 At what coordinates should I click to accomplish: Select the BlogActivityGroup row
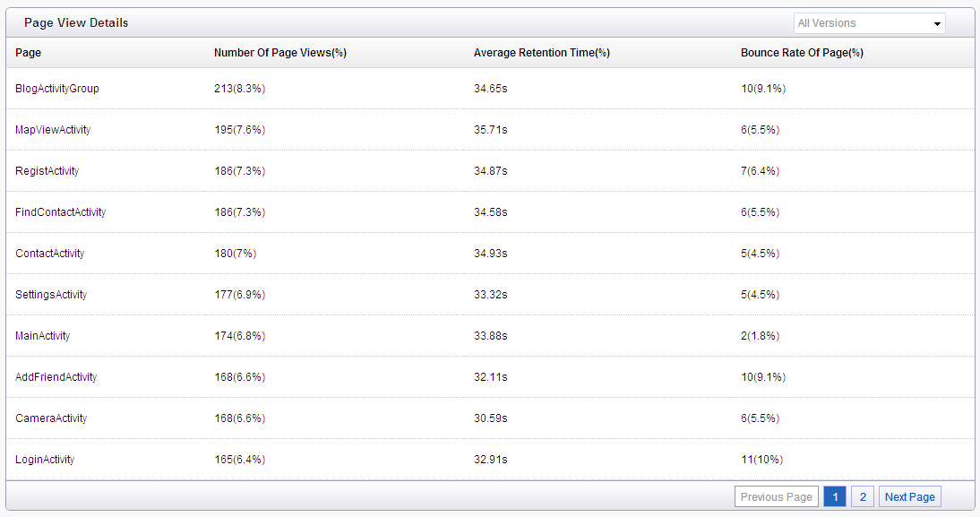tap(490, 88)
